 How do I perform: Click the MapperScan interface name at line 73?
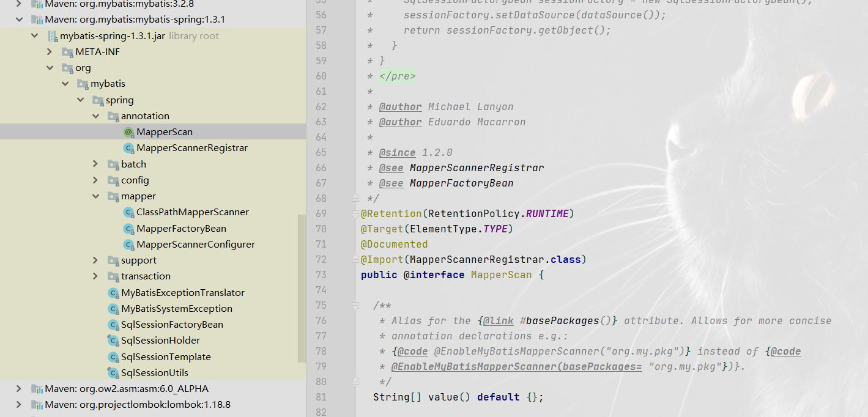[501, 275]
